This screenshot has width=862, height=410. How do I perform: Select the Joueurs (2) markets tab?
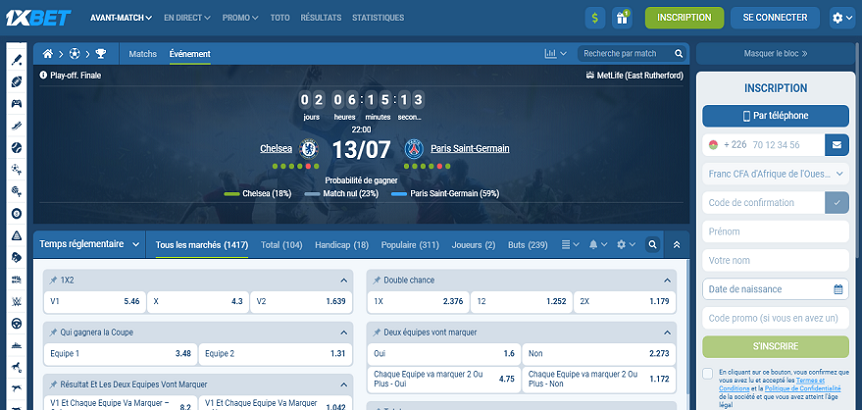coord(473,245)
